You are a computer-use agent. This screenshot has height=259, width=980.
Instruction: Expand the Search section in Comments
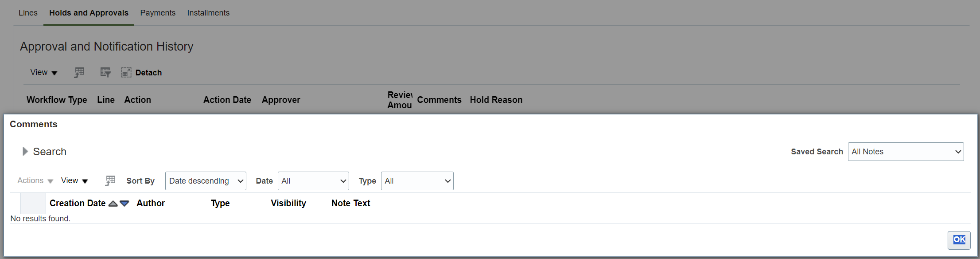25,151
